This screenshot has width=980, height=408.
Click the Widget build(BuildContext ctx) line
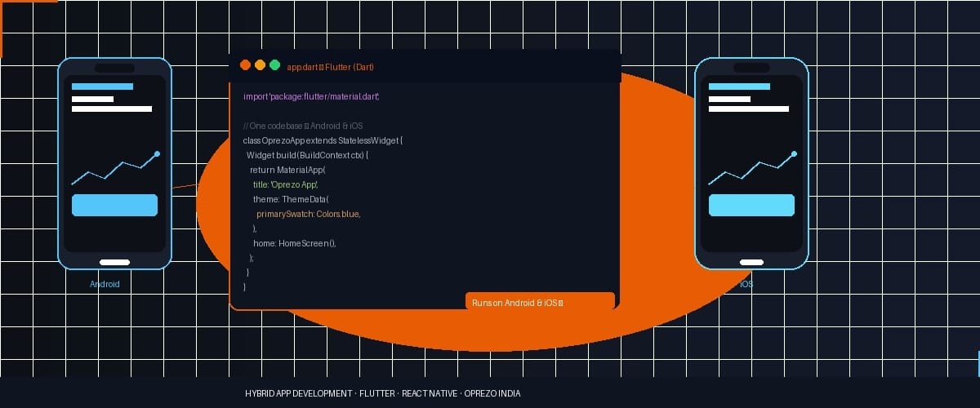click(308, 155)
